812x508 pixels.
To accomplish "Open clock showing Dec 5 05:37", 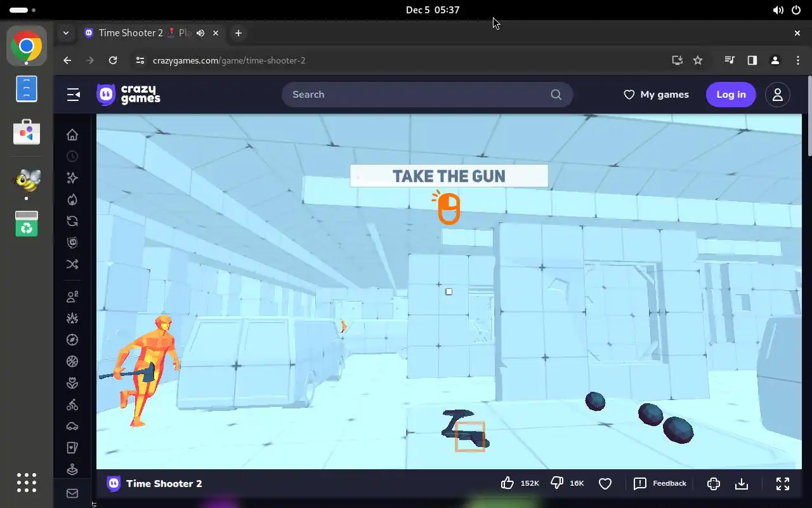I will point(433,10).
